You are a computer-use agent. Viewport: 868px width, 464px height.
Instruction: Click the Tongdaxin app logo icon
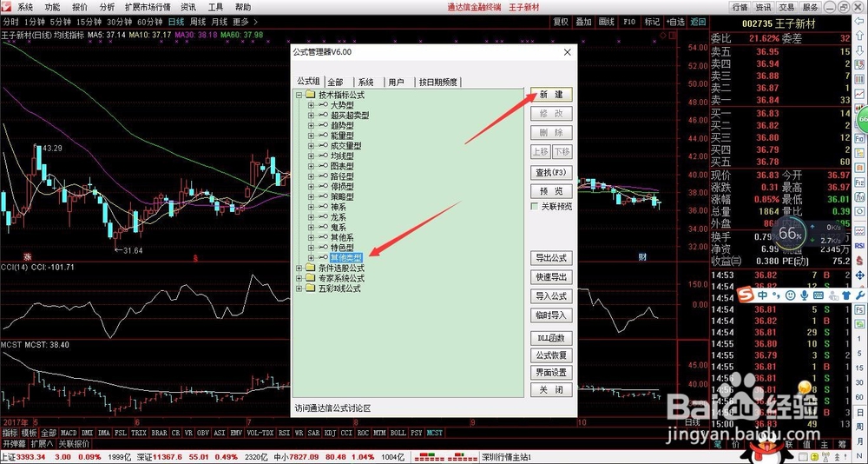coord(5,7)
